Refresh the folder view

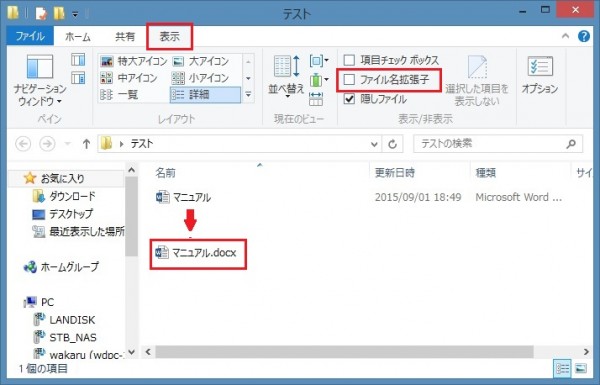click(x=393, y=144)
